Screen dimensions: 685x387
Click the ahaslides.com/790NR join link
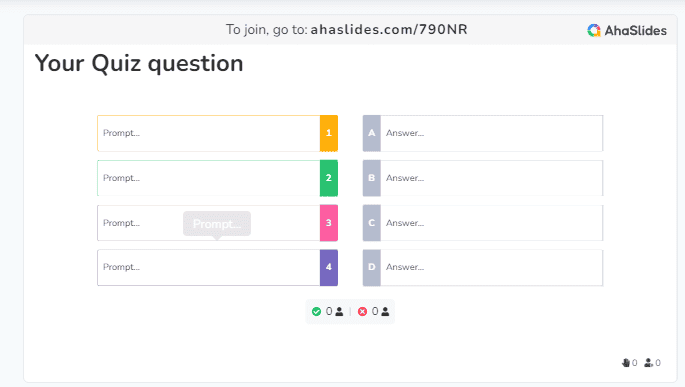point(389,29)
